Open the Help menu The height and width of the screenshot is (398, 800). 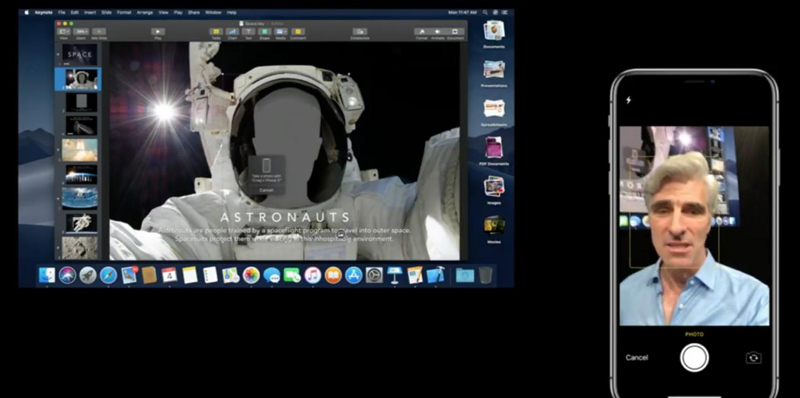click(231, 12)
